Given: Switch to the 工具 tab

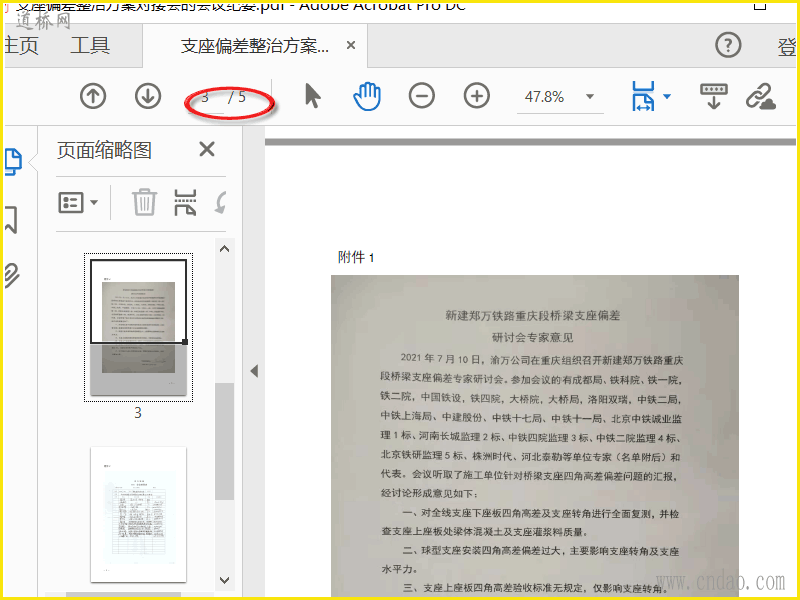Looking at the screenshot, I should [x=90, y=45].
